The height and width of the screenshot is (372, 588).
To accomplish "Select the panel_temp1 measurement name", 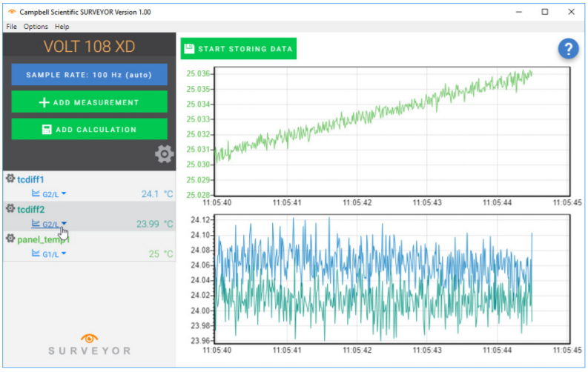I will point(44,240).
